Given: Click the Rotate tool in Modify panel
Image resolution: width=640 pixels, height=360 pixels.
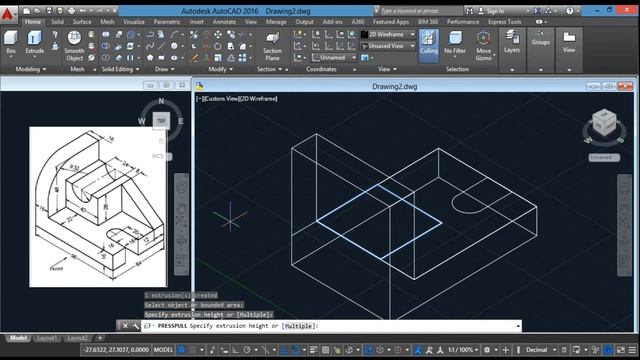Looking at the screenshot, I should pos(218,46).
